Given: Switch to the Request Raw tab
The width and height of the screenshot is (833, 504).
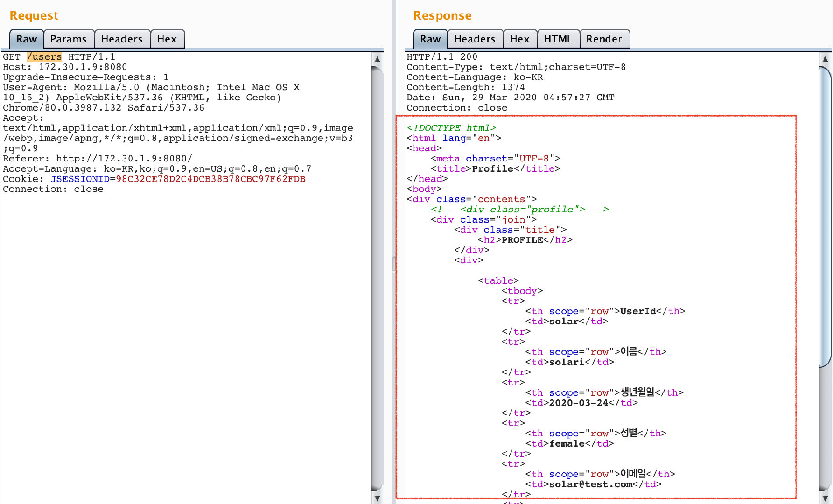Looking at the screenshot, I should click(27, 39).
